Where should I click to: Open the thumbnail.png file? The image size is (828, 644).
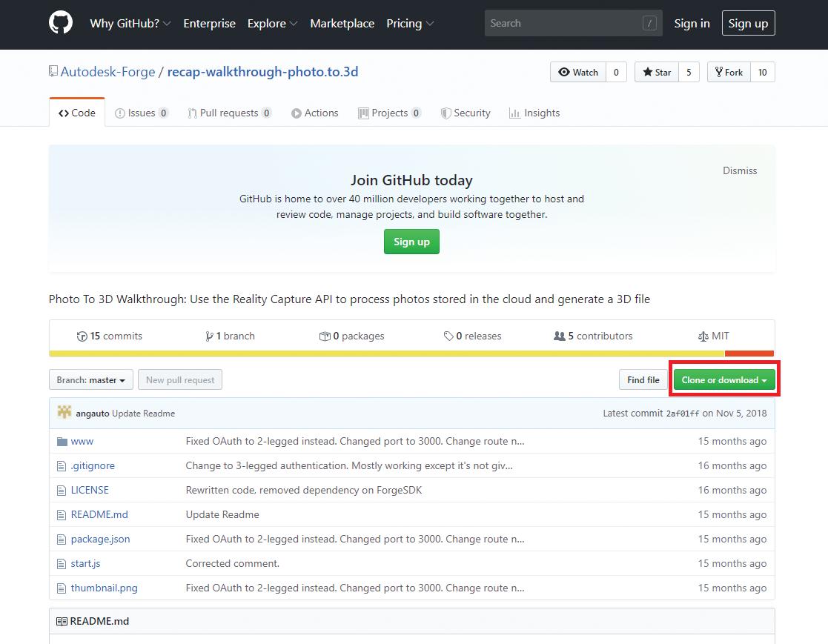pos(104,588)
